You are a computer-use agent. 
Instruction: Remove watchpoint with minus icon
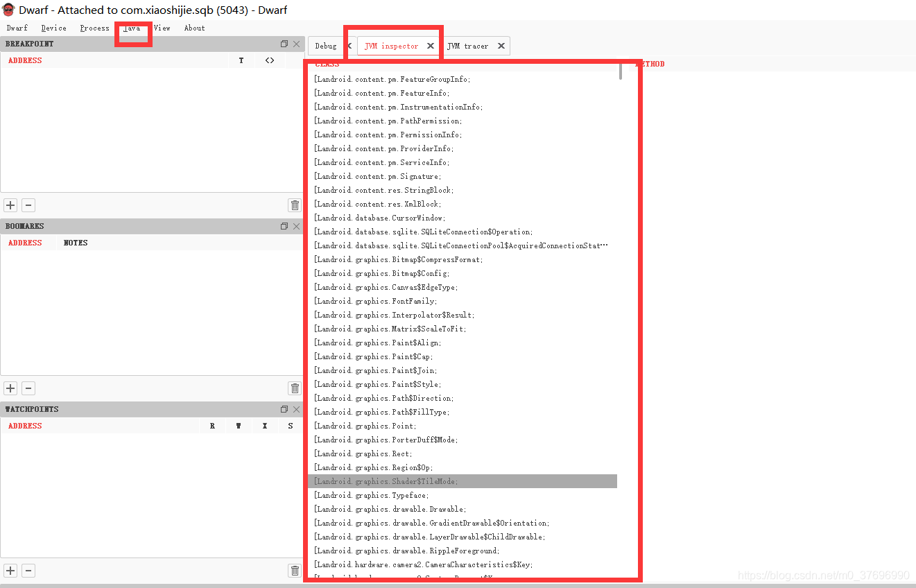coord(28,571)
